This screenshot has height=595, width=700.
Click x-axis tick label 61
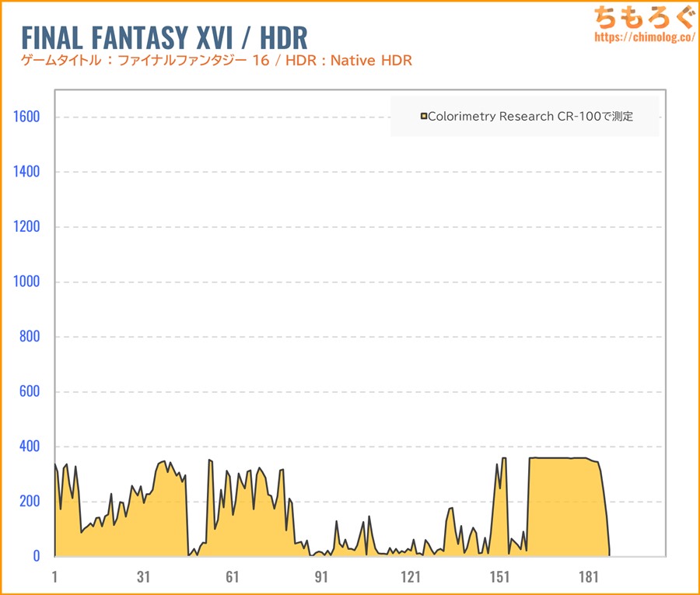232,576
